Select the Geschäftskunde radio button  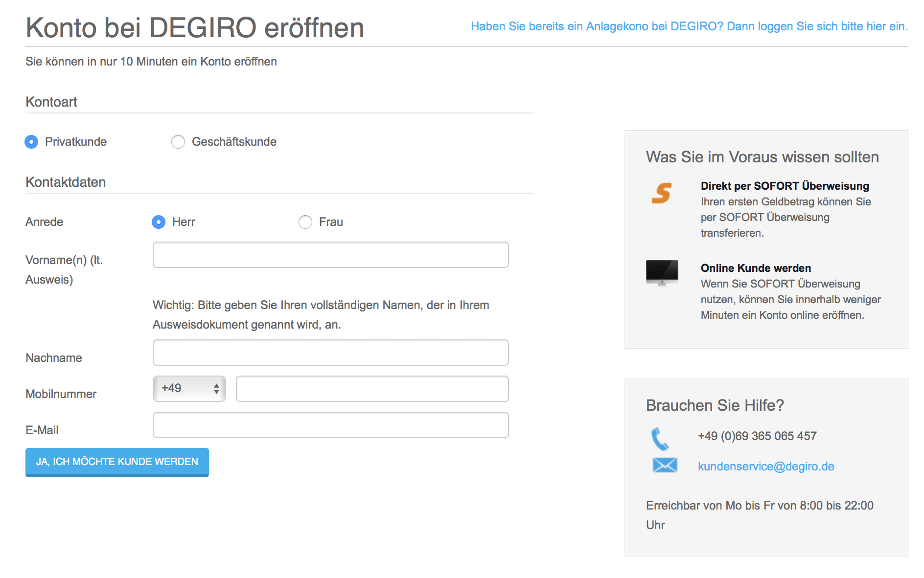[x=178, y=142]
